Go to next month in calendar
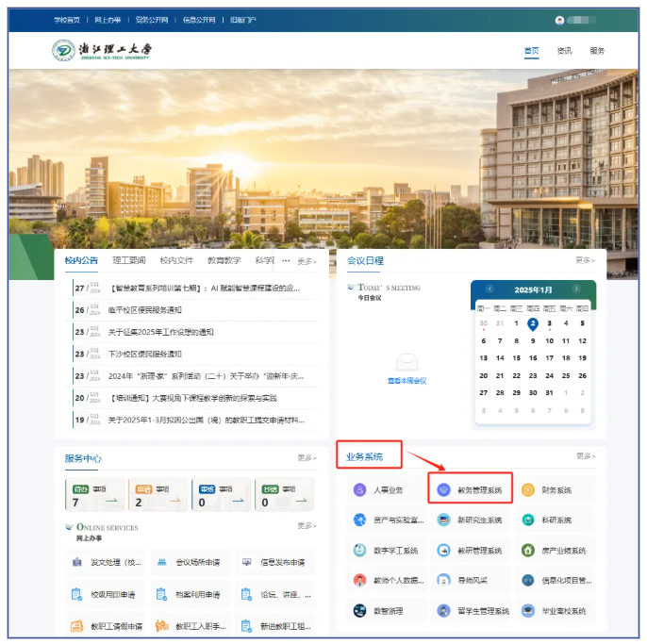The height and width of the screenshot is (644, 647). click(577, 289)
